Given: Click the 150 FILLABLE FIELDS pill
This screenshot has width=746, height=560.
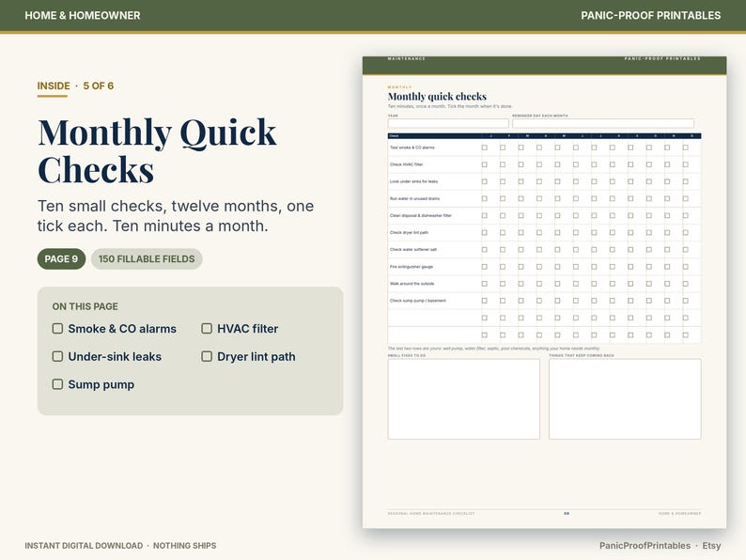Looking at the screenshot, I should [147, 258].
